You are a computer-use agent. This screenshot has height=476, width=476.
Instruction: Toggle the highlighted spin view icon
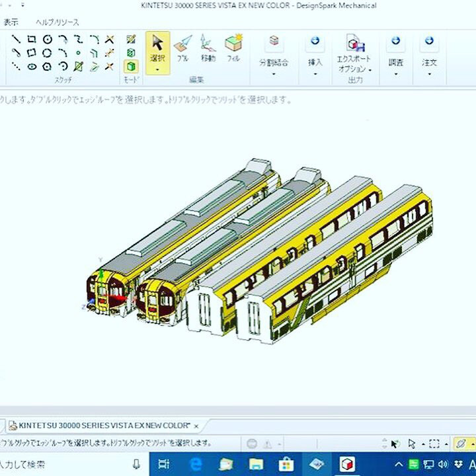click(x=461, y=444)
